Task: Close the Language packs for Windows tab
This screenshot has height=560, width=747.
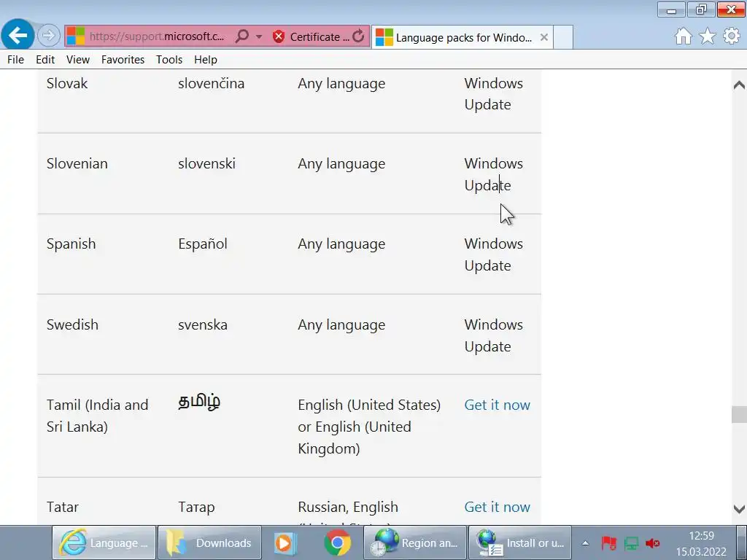Action: click(543, 37)
